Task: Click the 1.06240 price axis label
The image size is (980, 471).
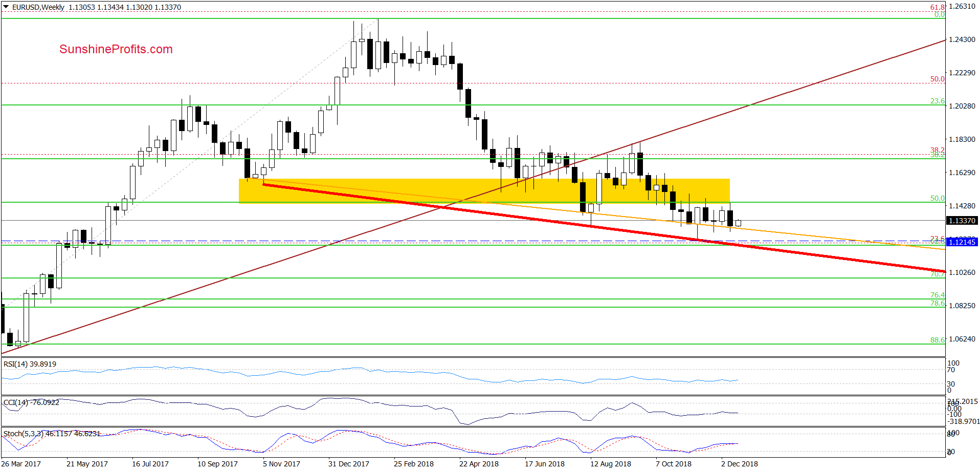Action: [962, 339]
